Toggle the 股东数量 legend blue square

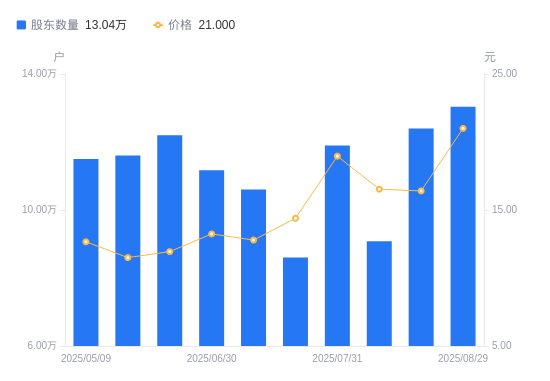pyautogui.click(x=21, y=25)
